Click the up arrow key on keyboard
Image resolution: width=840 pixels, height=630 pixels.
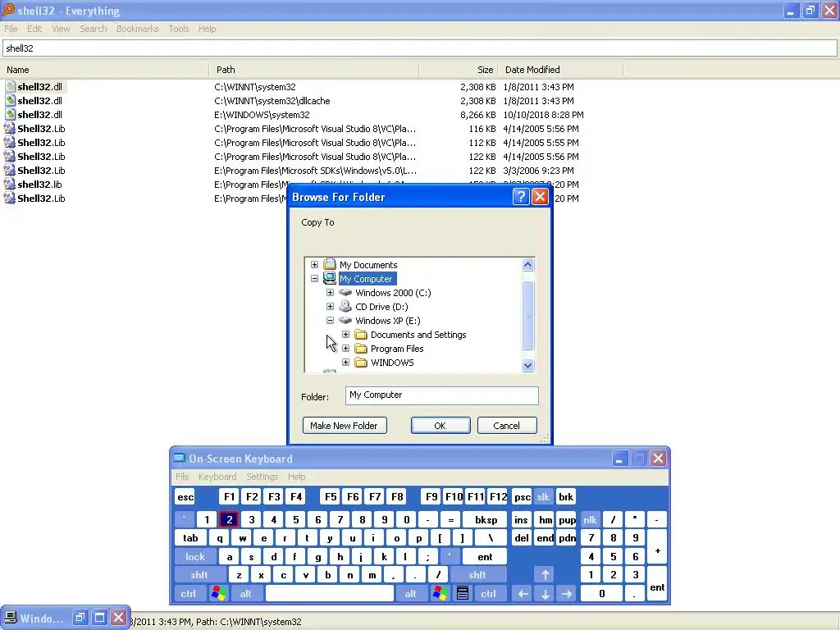545,575
